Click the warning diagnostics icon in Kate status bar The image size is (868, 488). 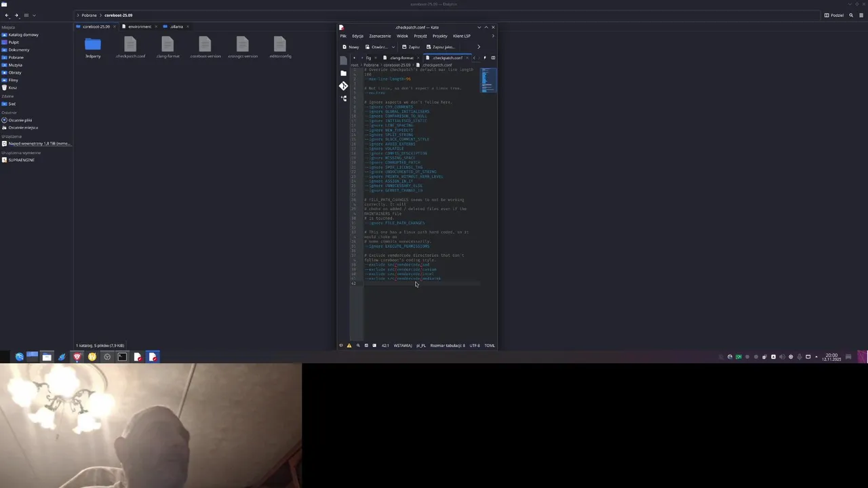[349, 346]
